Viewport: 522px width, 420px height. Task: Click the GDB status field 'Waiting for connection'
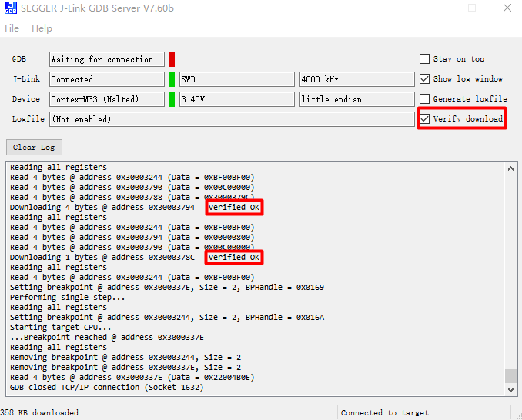point(107,59)
